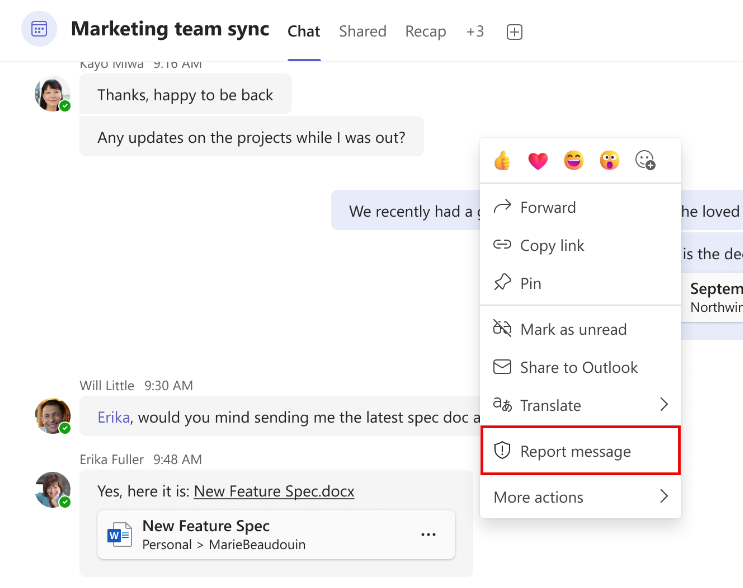Show the +3 additional tabs

click(x=475, y=32)
